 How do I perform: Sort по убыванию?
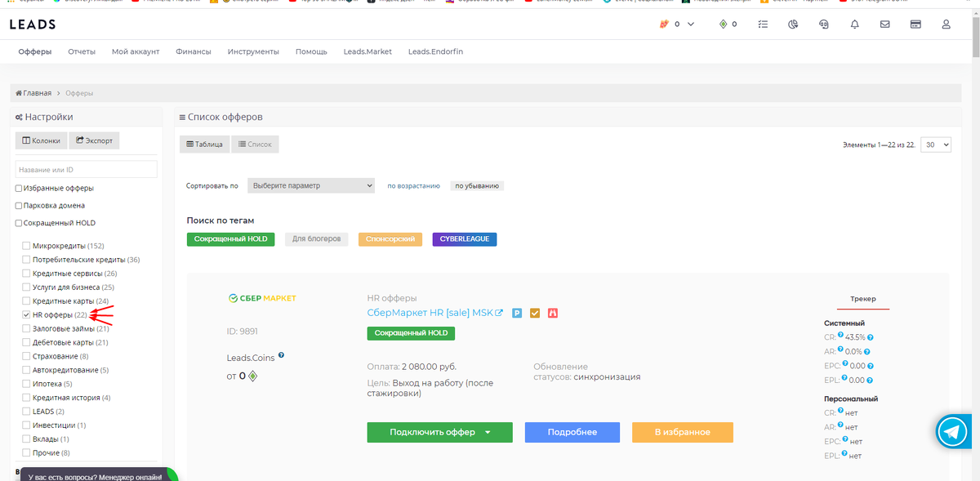[x=477, y=186]
